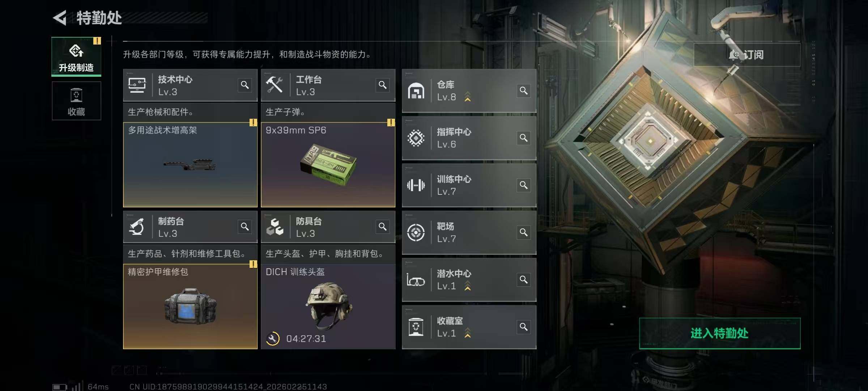This screenshot has width=868, height=391.
Task: Switch to the 收藏 tab
Action: (76, 101)
